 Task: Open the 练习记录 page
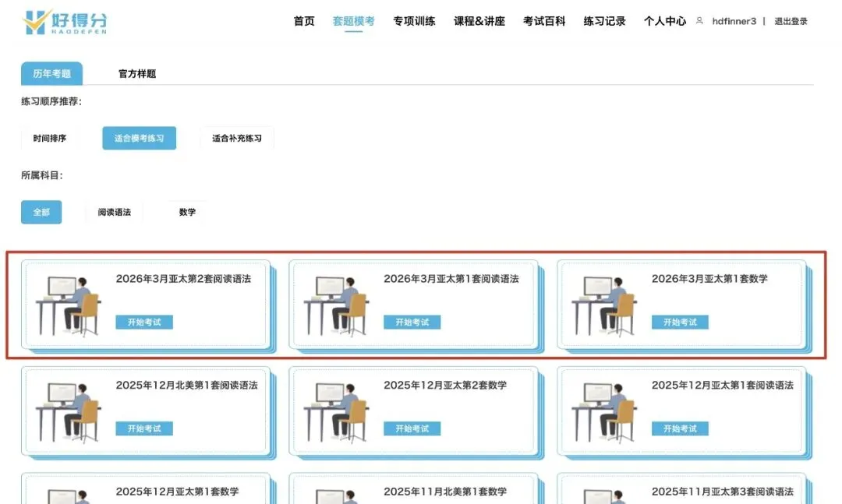[603, 21]
